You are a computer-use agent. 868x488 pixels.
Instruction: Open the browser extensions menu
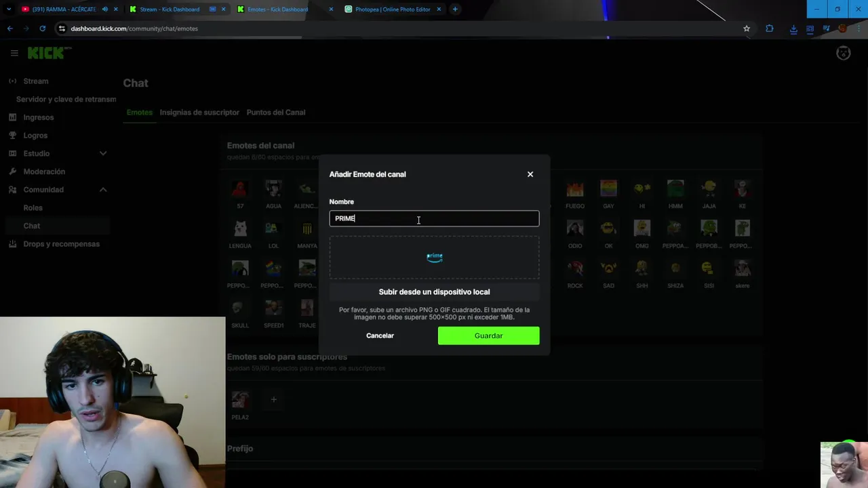click(x=769, y=28)
